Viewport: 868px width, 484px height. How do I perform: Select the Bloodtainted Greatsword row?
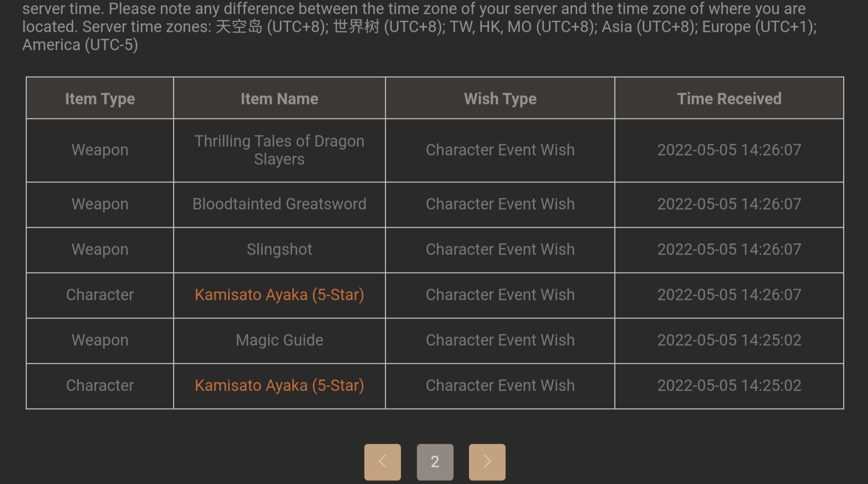(x=279, y=204)
